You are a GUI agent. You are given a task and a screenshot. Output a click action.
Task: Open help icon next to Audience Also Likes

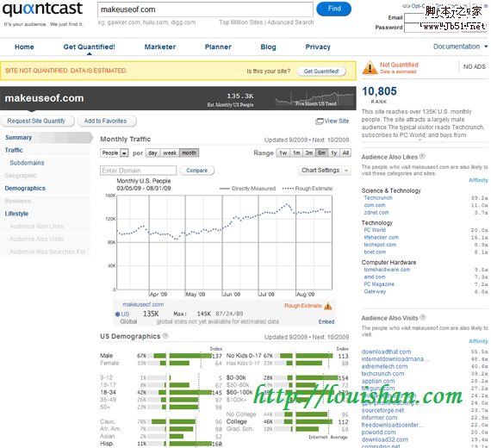422,156
